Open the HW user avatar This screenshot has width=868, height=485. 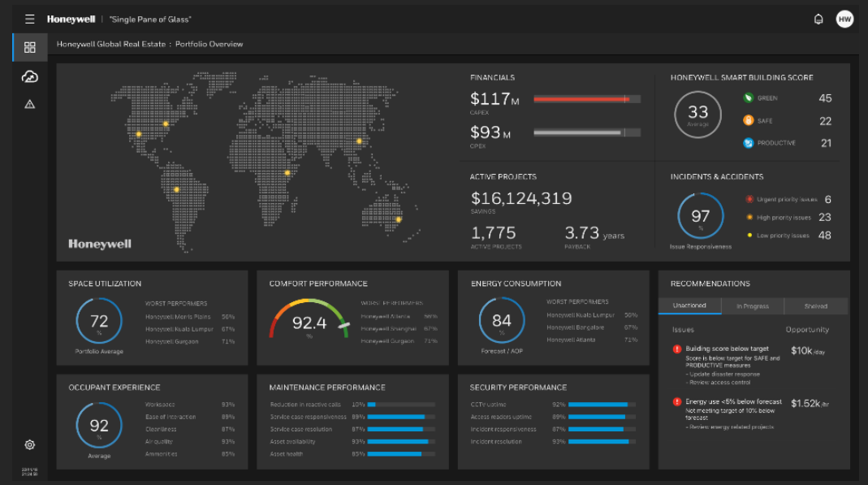pyautogui.click(x=844, y=19)
